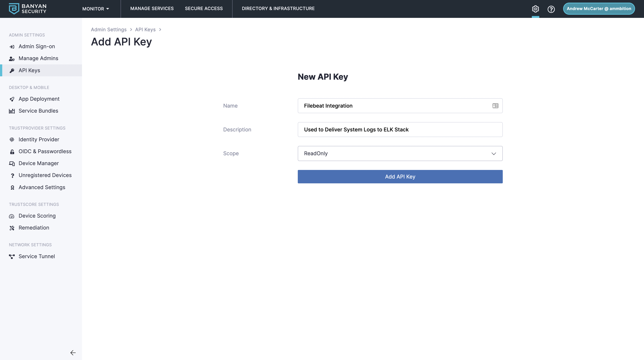Open the Scope ReadOnly dropdown
This screenshot has width=644, height=360.
click(x=400, y=153)
